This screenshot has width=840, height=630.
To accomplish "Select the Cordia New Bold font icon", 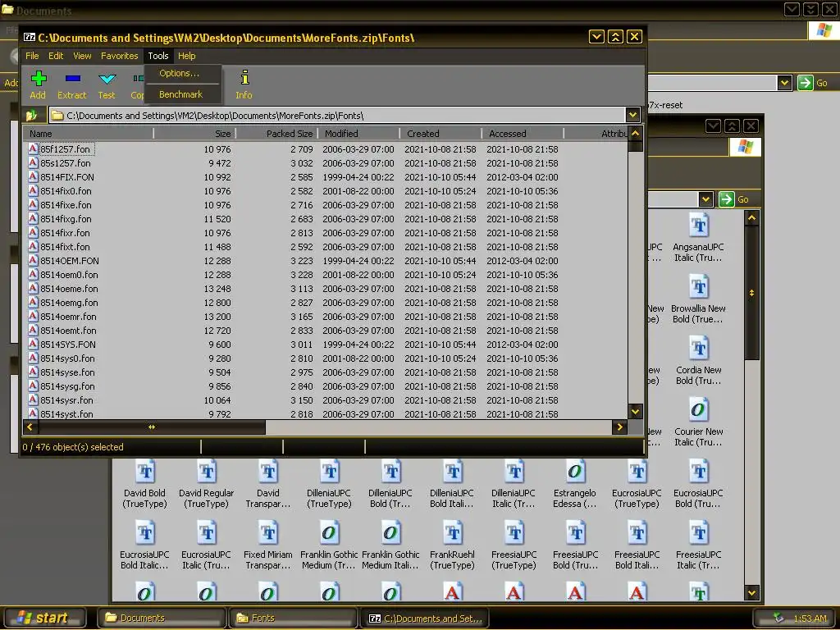I will [x=698, y=349].
